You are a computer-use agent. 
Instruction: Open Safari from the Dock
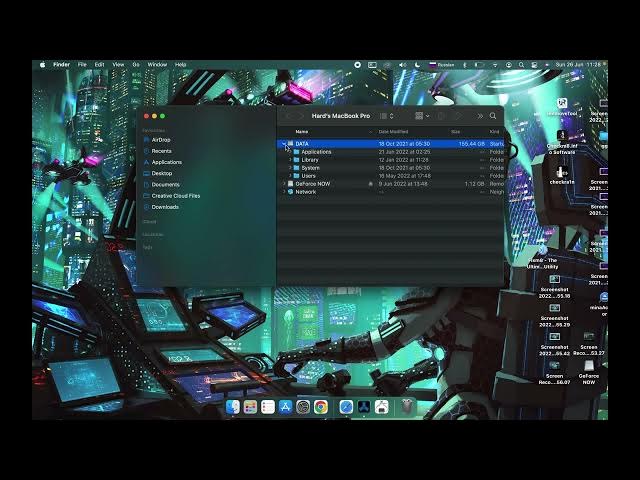tap(346, 407)
